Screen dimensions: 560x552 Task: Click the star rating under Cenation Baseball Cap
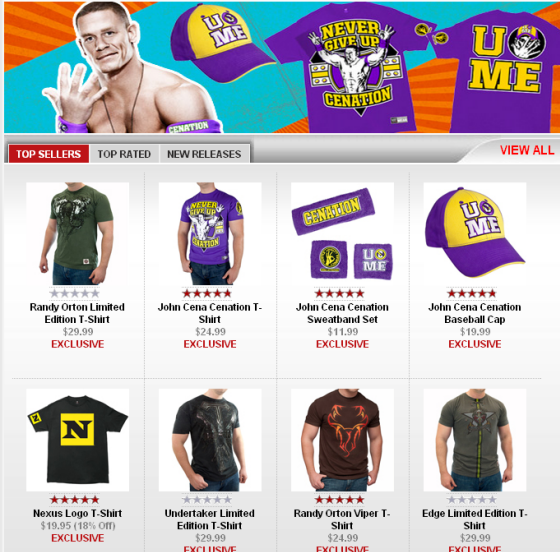point(471,293)
